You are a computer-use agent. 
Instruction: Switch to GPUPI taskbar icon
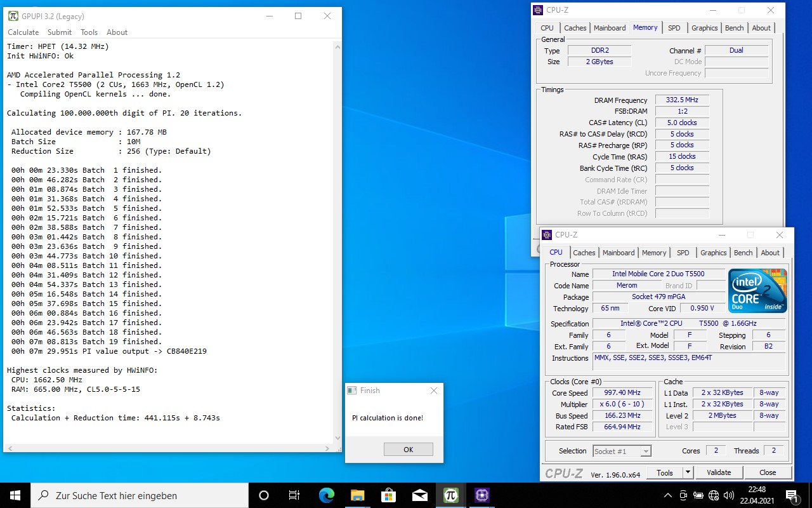(450, 495)
